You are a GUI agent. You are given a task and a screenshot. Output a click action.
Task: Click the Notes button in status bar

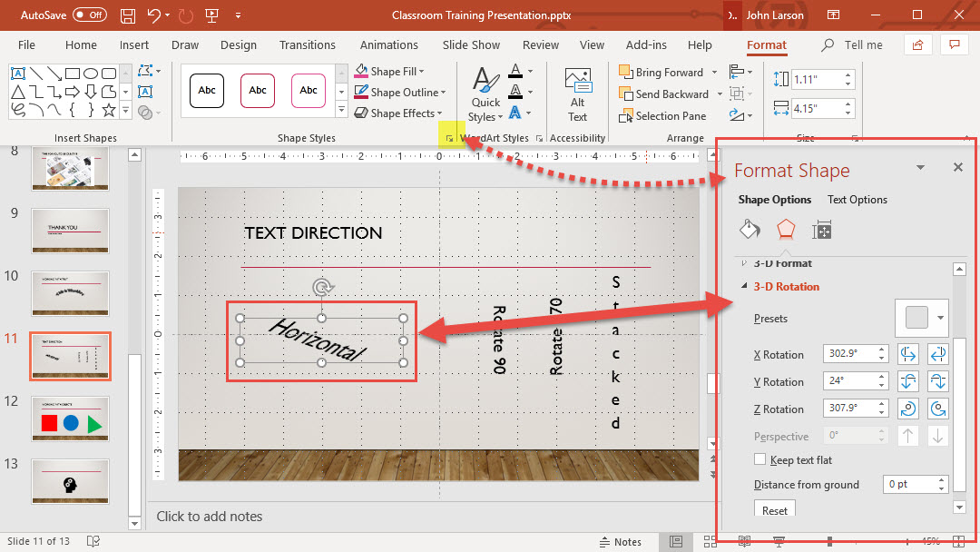[x=619, y=542]
